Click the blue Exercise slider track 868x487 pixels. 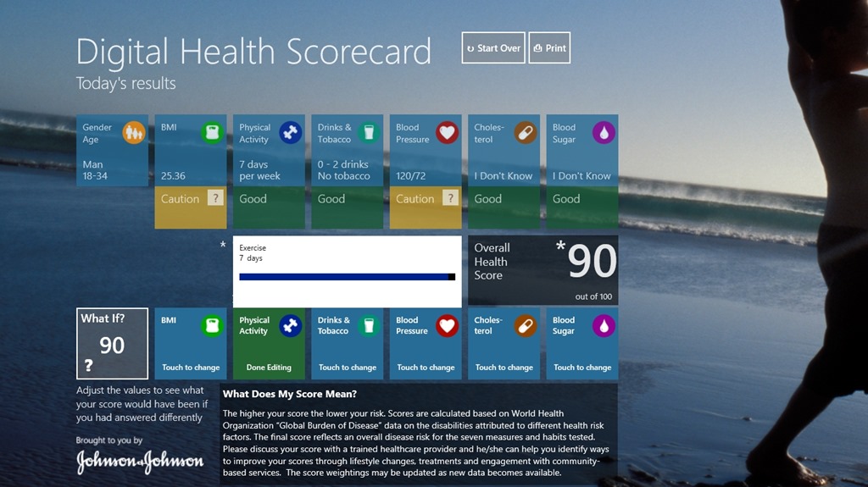click(x=344, y=277)
